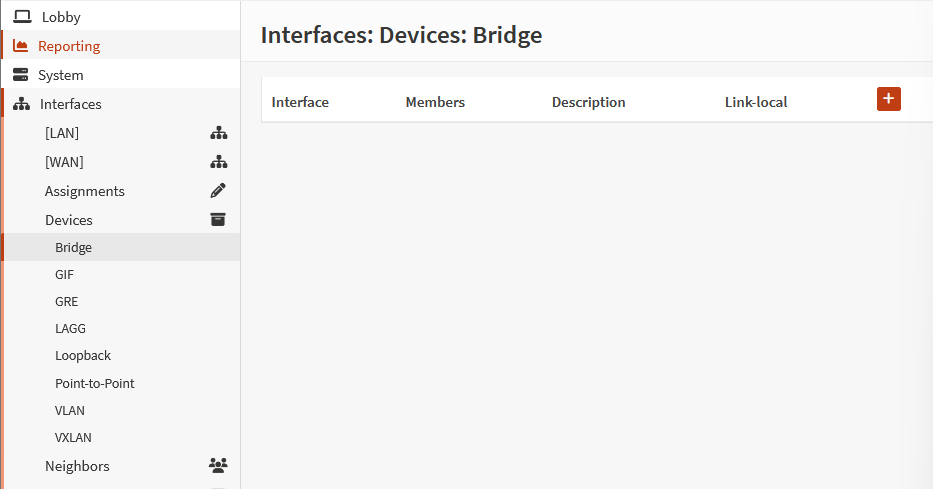The image size is (933, 489).
Task: Click the laptop icon beside Lobby
Action: coord(21,17)
